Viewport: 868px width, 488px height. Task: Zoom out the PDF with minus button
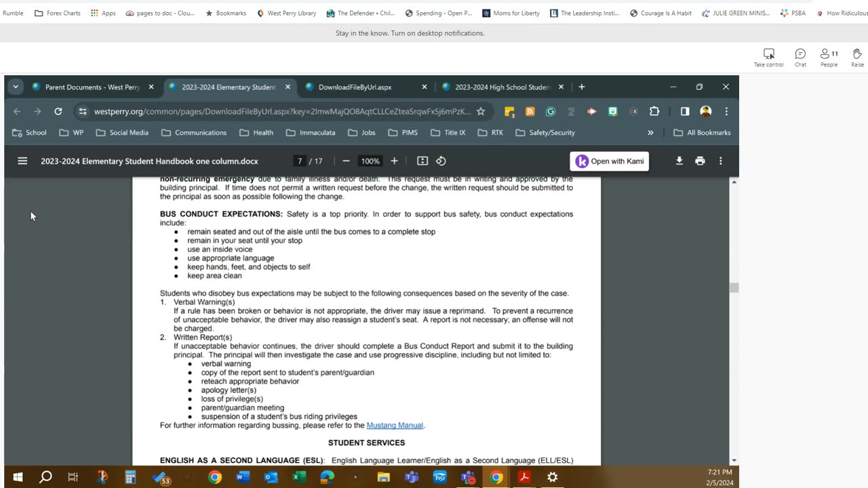[x=346, y=161]
